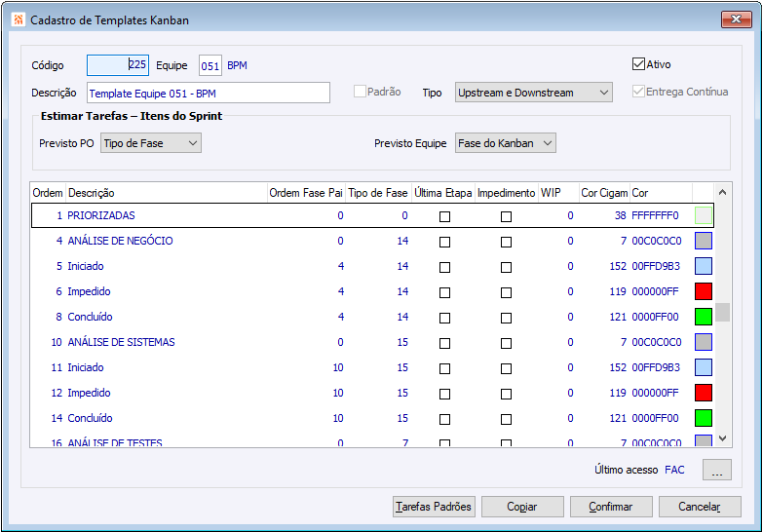Check Impedimento for row 6 Impedido
Viewport: 763px width, 532px height.
point(506,292)
